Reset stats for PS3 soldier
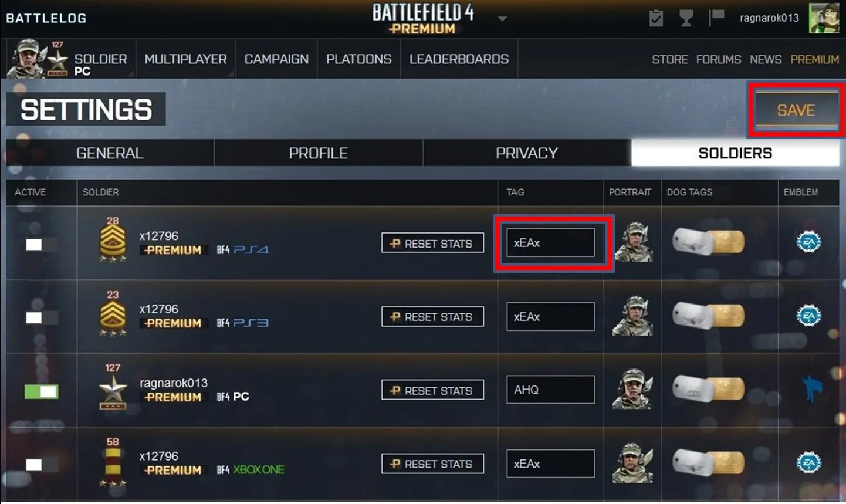 [432, 317]
